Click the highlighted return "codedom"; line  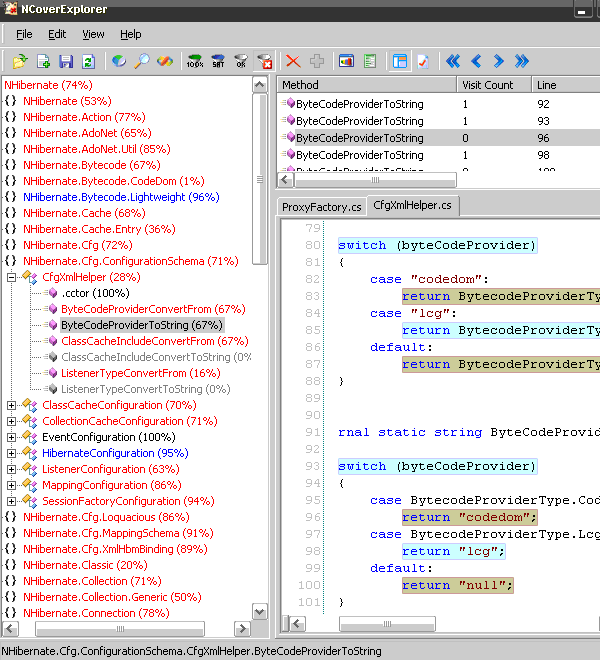469,517
